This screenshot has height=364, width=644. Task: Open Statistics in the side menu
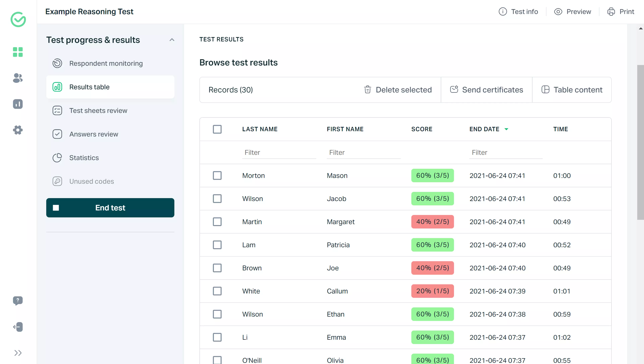coord(84,158)
